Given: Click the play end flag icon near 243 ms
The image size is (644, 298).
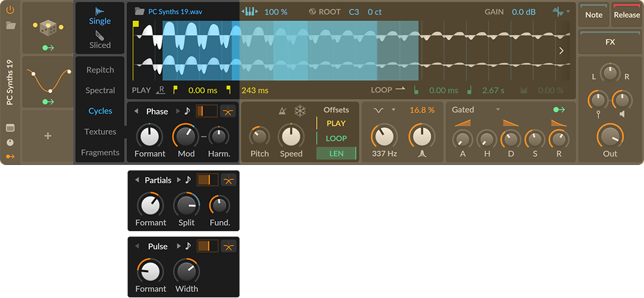Looking at the screenshot, I should coord(229,90).
